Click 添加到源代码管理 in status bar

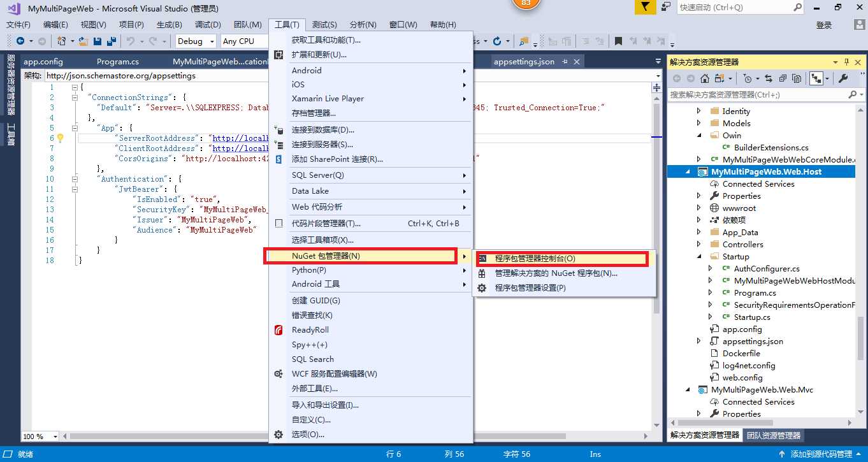pos(821,454)
